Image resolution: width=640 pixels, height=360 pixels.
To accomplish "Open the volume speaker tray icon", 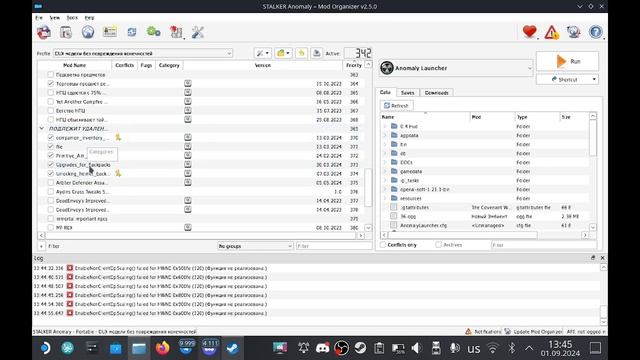I will click(416, 348).
